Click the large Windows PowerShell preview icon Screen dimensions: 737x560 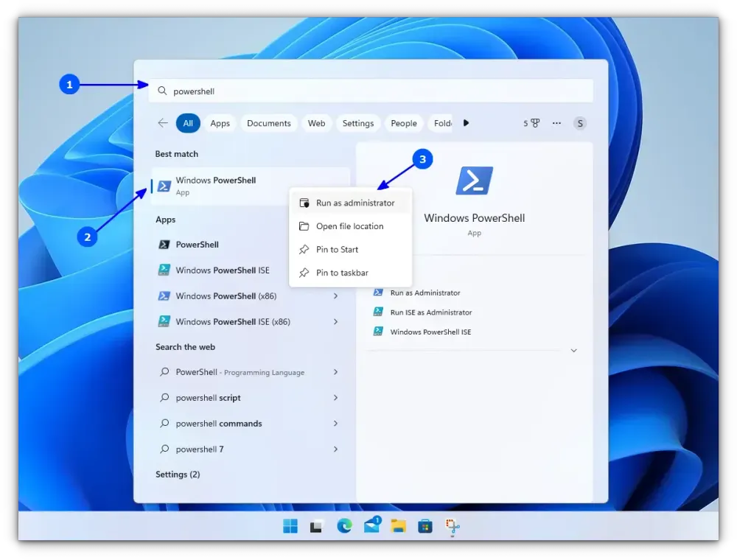pos(474,181)
